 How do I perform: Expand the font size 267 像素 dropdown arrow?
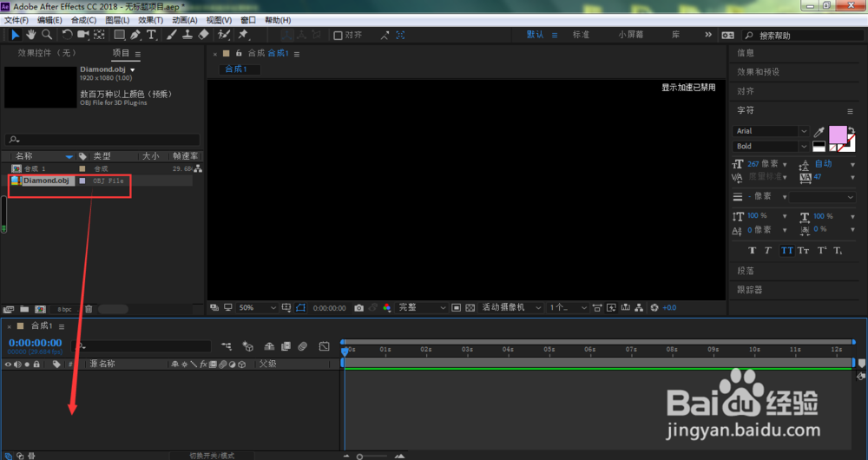[785, 164]
